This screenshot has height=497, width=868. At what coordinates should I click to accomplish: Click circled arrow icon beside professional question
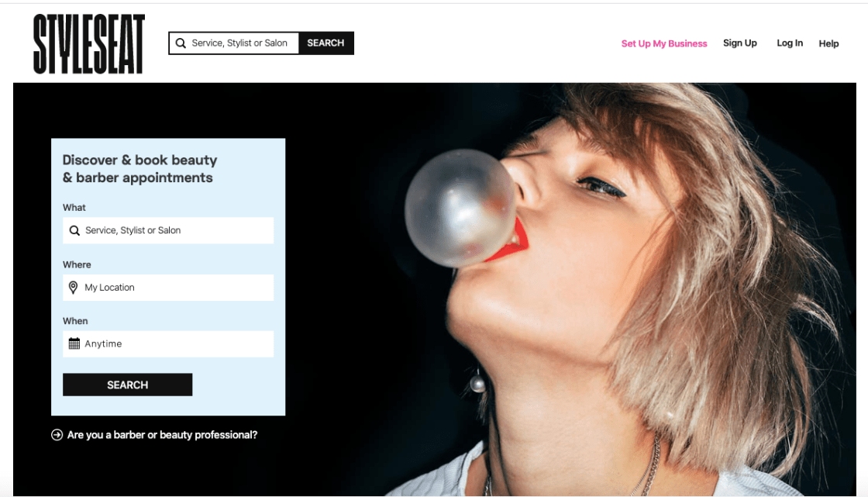pos(57,435)
